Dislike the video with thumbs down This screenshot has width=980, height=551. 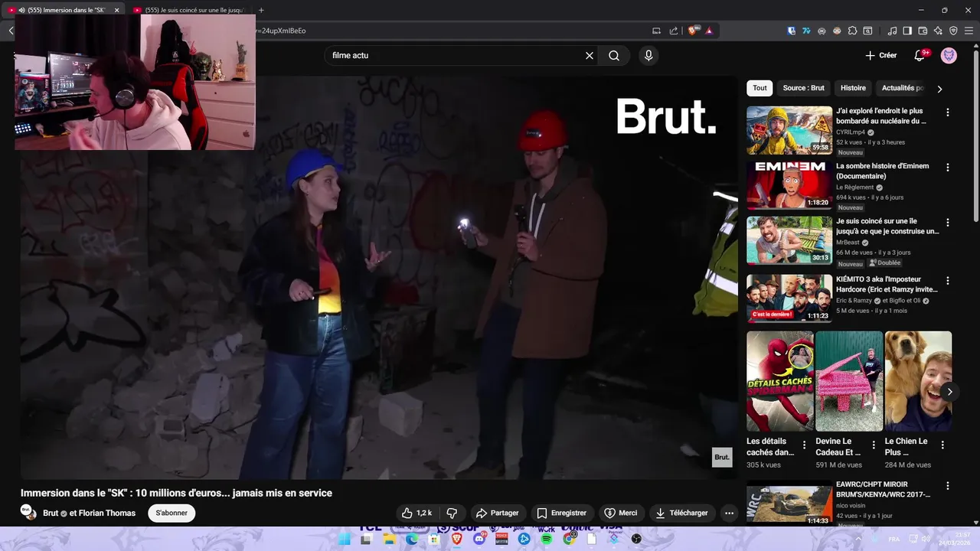pyautogui.click(x=452, y=513)
